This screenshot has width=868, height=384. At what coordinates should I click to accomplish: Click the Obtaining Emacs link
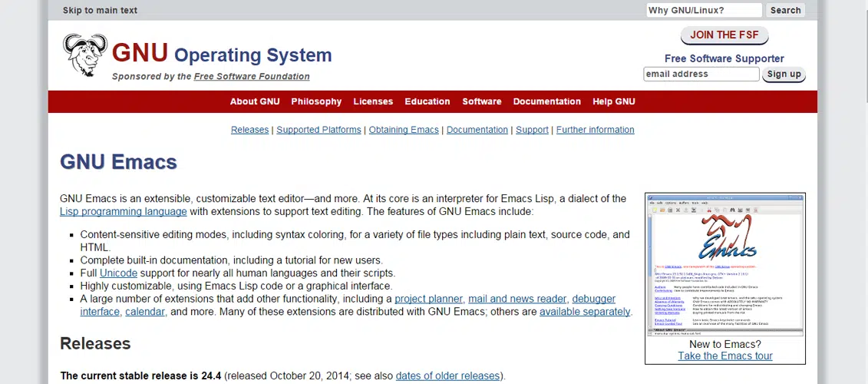tap(404, 130)
